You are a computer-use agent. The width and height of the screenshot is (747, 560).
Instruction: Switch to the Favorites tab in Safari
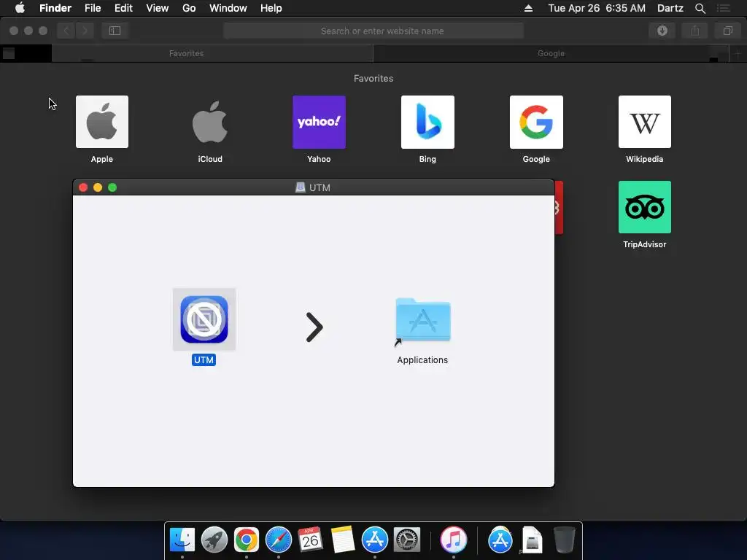click(x=186, y=53)
